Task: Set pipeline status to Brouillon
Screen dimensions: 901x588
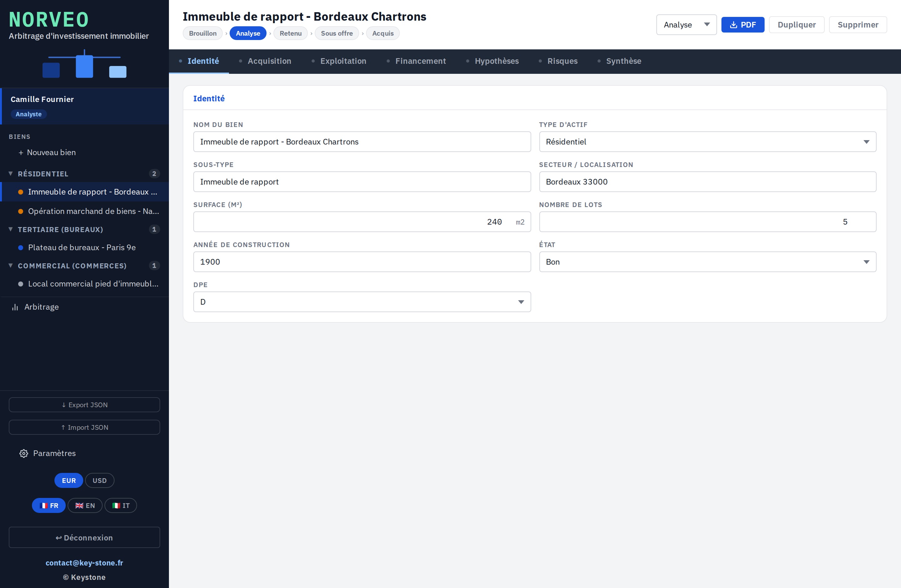Action: click(x=202, y=33)
